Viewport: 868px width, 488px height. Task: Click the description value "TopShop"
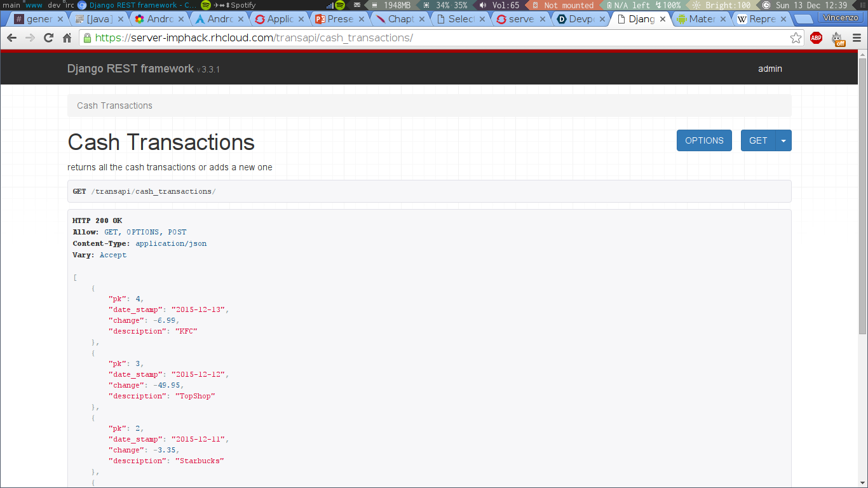click(x=195, y=396)
